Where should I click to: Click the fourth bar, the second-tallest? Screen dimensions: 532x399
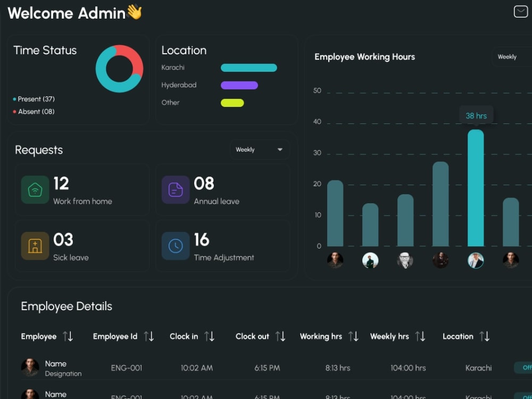(440, 204)
